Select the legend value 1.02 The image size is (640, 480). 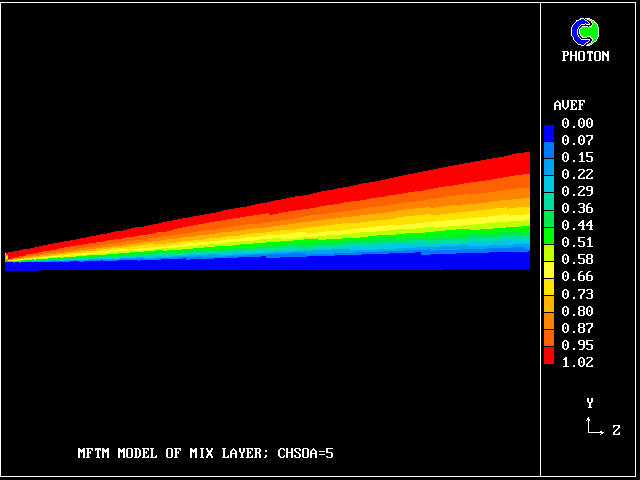tap(577, 362)
